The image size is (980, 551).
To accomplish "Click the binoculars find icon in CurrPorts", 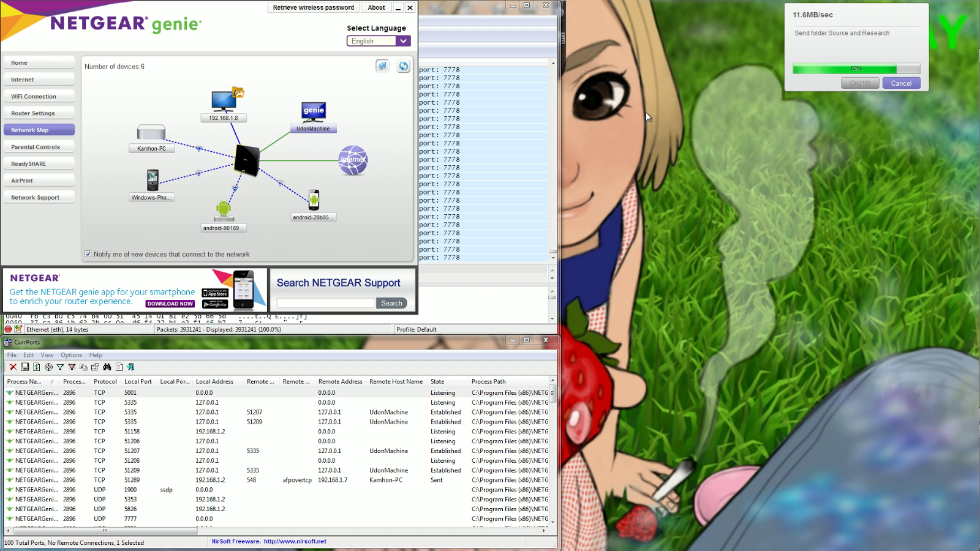I will click(x=107, y=367).
